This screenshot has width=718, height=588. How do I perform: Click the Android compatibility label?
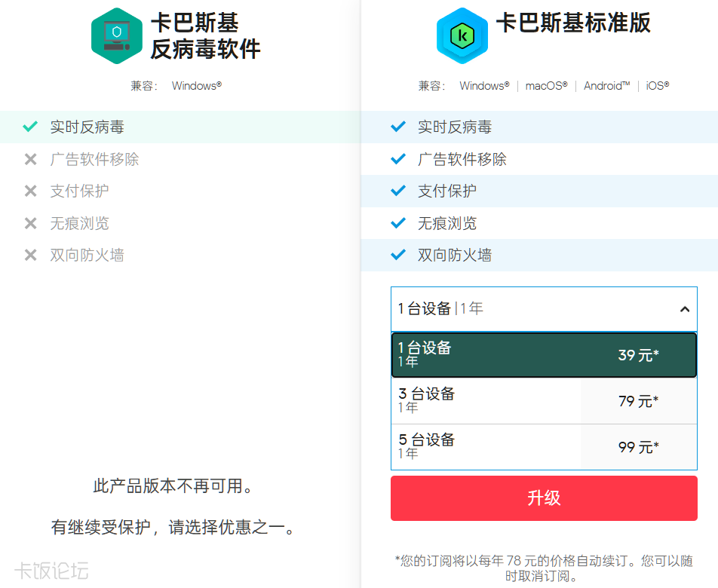(606, 86)
